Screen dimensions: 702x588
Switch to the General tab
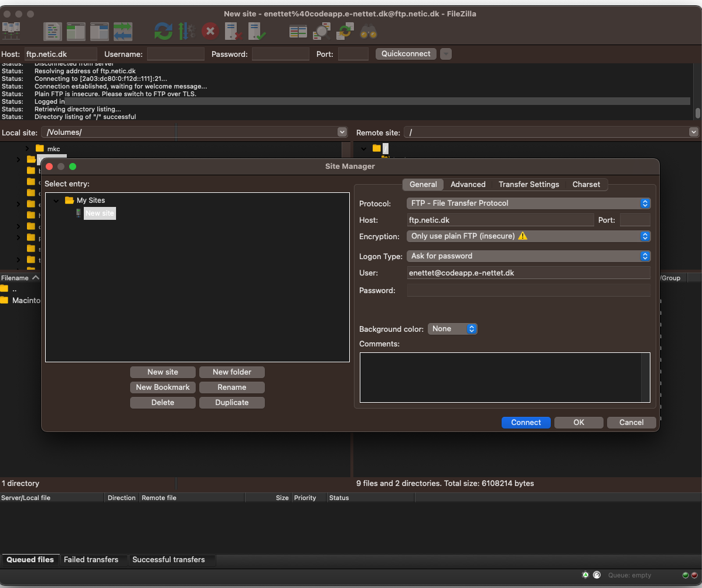(423, 185)
